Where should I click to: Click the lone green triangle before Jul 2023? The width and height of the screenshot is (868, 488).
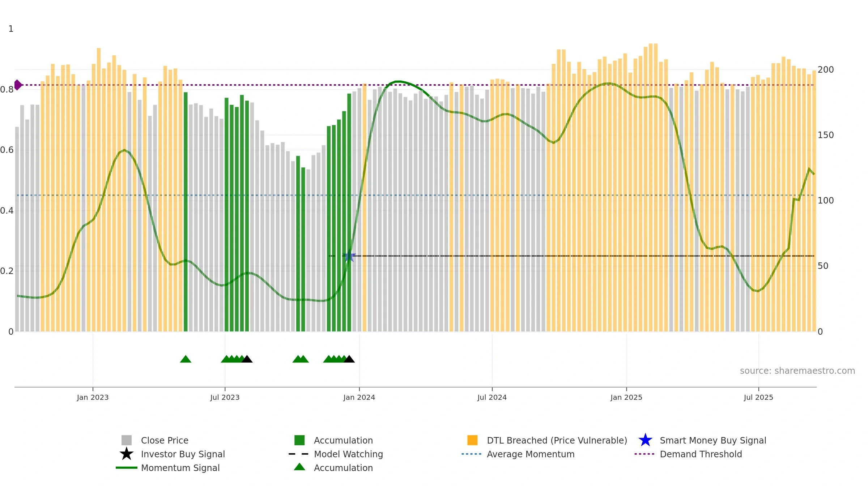(x=186, y=359)
